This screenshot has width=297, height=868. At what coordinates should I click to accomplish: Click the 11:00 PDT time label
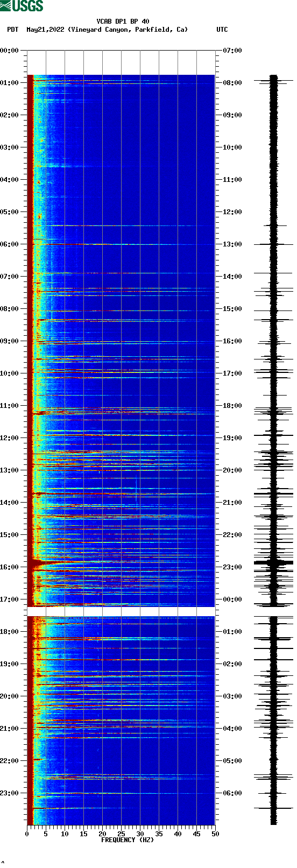coord(9,406)
